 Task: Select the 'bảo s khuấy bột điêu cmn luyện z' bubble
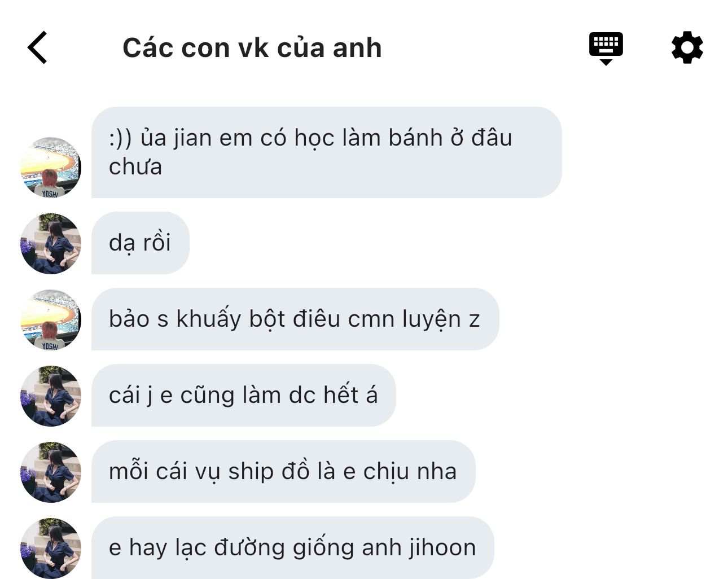(x=295, y=319)
